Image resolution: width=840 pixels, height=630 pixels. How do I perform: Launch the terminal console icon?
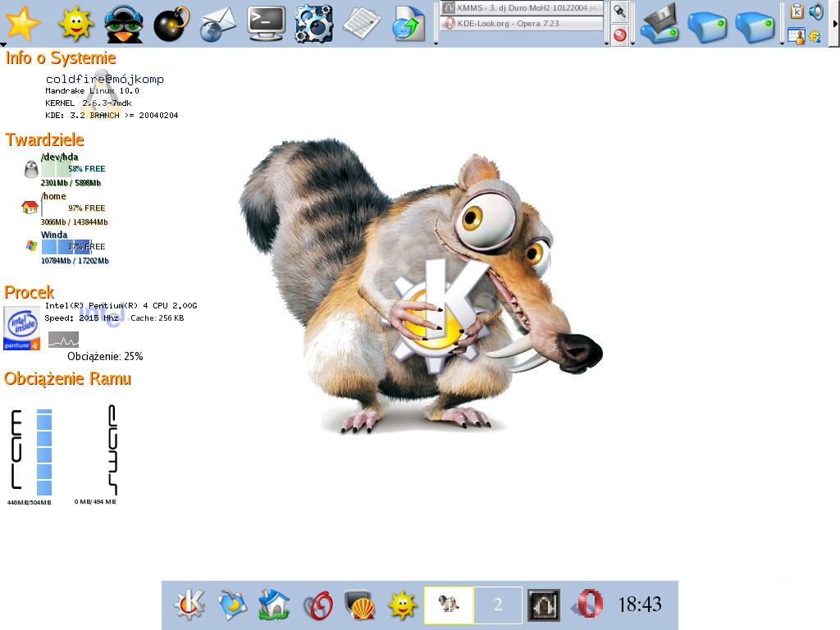pos(267,24)
